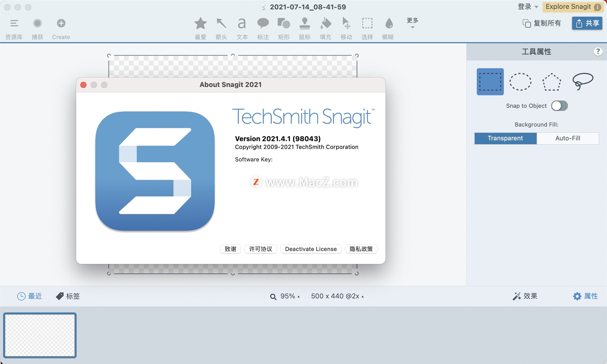607x364 pixels.
Task: Choose the lasso freehand selection shape
Action: pos(582,82)
